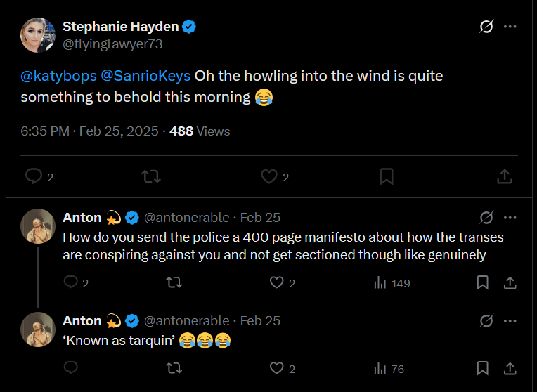Viewport: 537px width, 392px height.
Task: Open more options on 'Known as tarquin' reply
Action: click(x=510, y=321)
